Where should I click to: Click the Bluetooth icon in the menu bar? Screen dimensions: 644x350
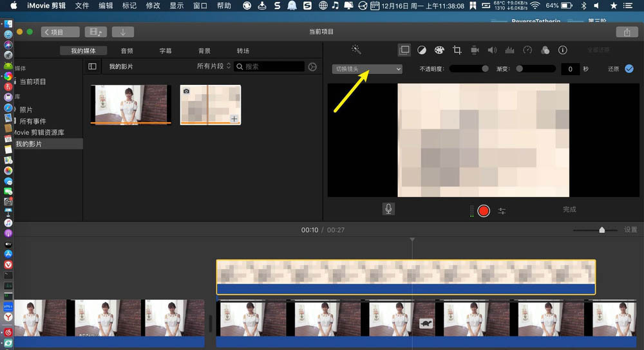(x=583, y=6)
